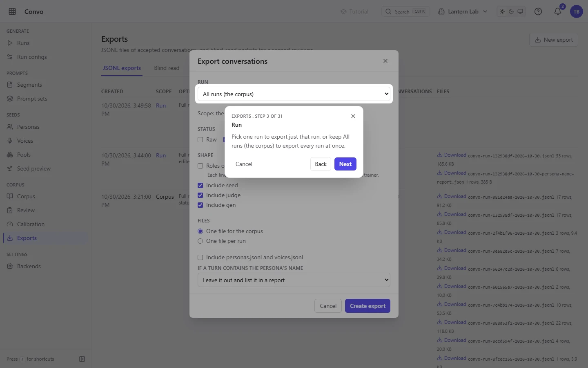The image size is (588, 368).
Task: Download convo-run-7c4bb174 jsonl file
Action: tap(452, 304)
